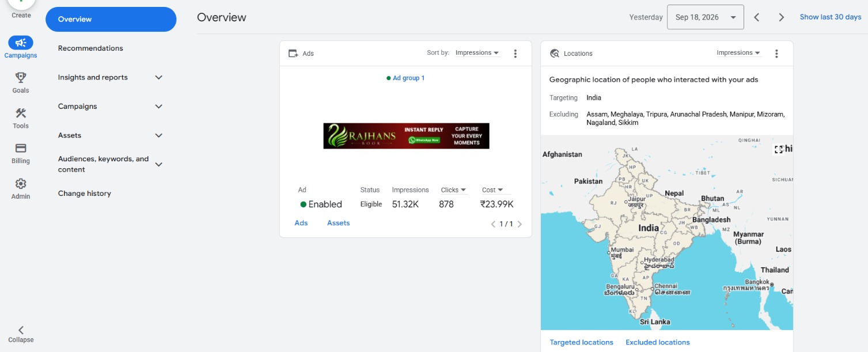This screenshot has width=868, height=352.
Task: Click India on the locations map
Action: (649, 228)
